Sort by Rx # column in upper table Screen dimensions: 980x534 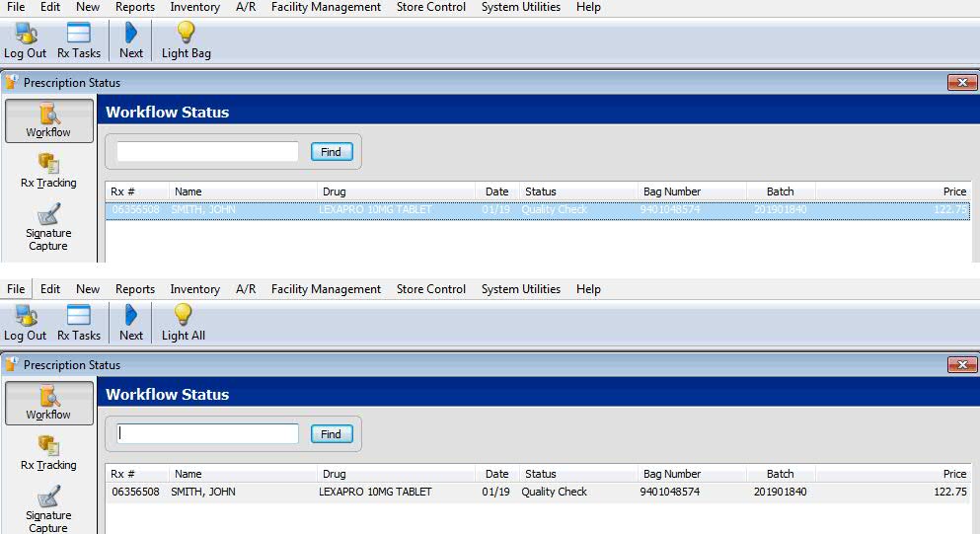pyautogui.click(x=137, y=191)
